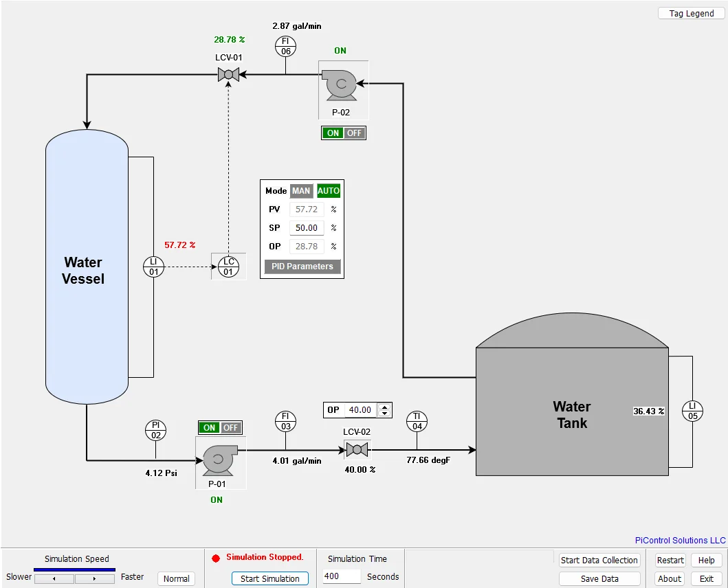Click the simulation speed faster arrow
Screen dimensions: 728x588
[x=95, y=578]
